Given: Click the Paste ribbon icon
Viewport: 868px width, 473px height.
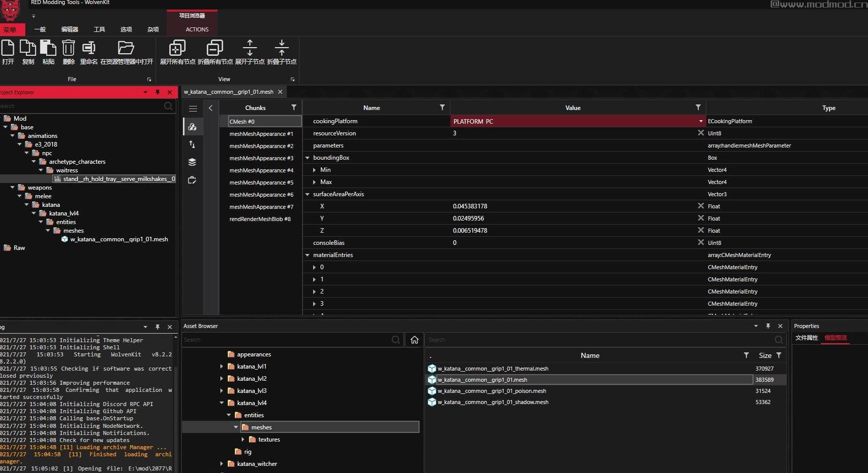Looking at the screenshot, I should pos(48,48).
